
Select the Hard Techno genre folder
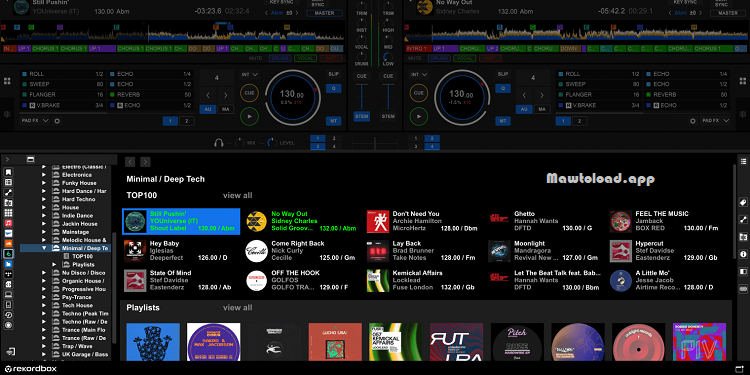78,199
